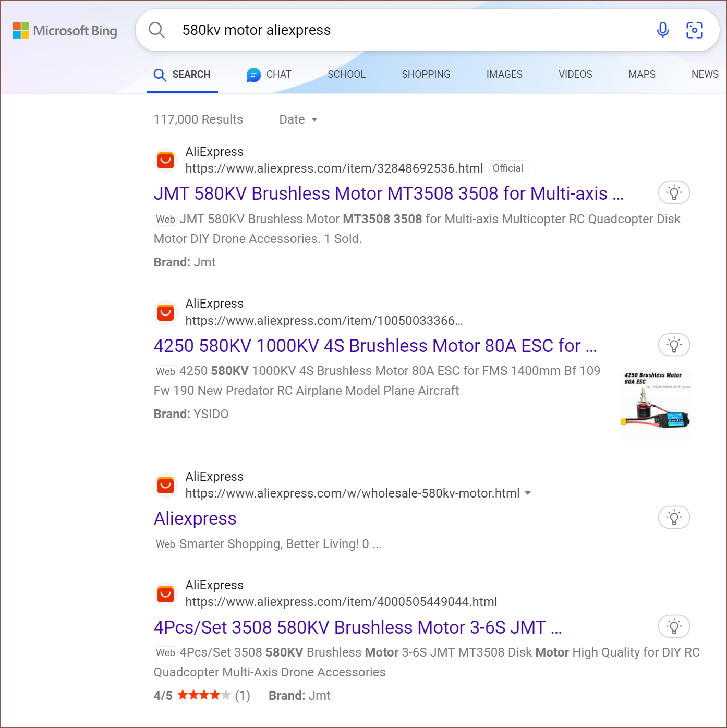This screenshot has width=727, height=728.
Task: Click the aliexpress.com/item/4000505449044.html URL
Action: (341, 602)
